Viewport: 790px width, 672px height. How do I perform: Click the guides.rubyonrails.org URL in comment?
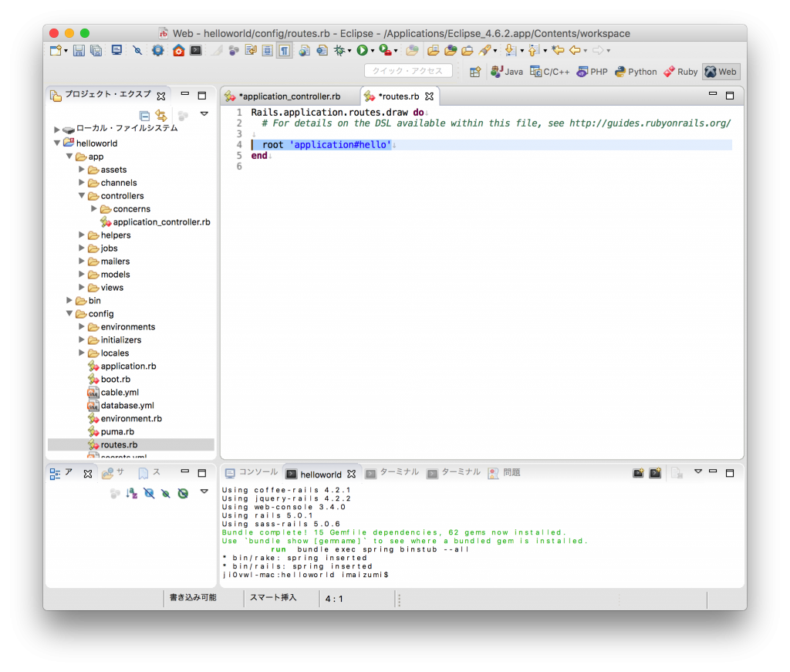click(650, 123)
